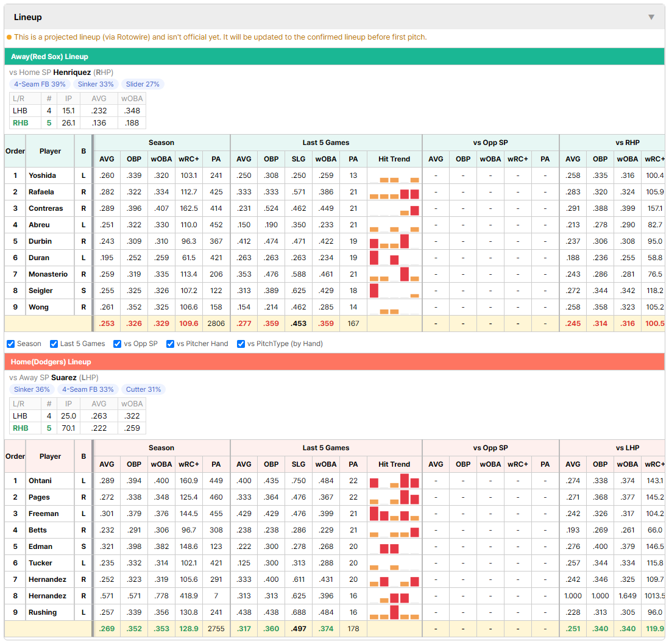
Task: Collapse the Lineup panel arrow
Action: (651, 17)
